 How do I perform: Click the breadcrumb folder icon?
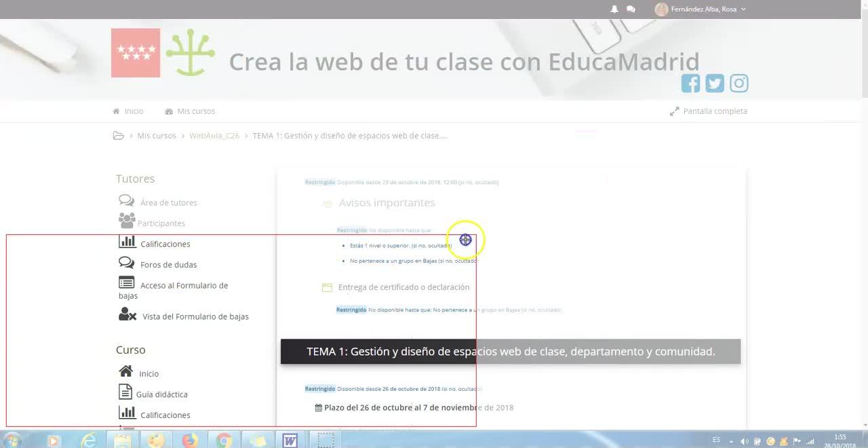[118, 136]
